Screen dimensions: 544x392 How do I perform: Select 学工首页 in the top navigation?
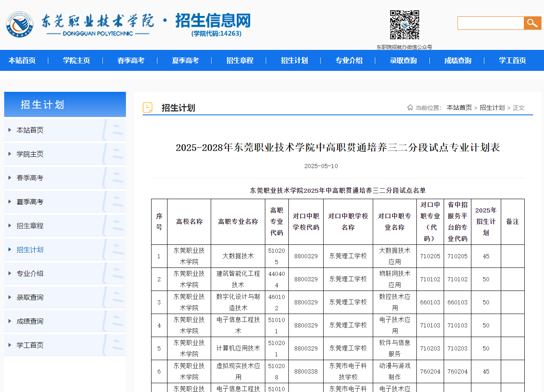coord(512,60)
